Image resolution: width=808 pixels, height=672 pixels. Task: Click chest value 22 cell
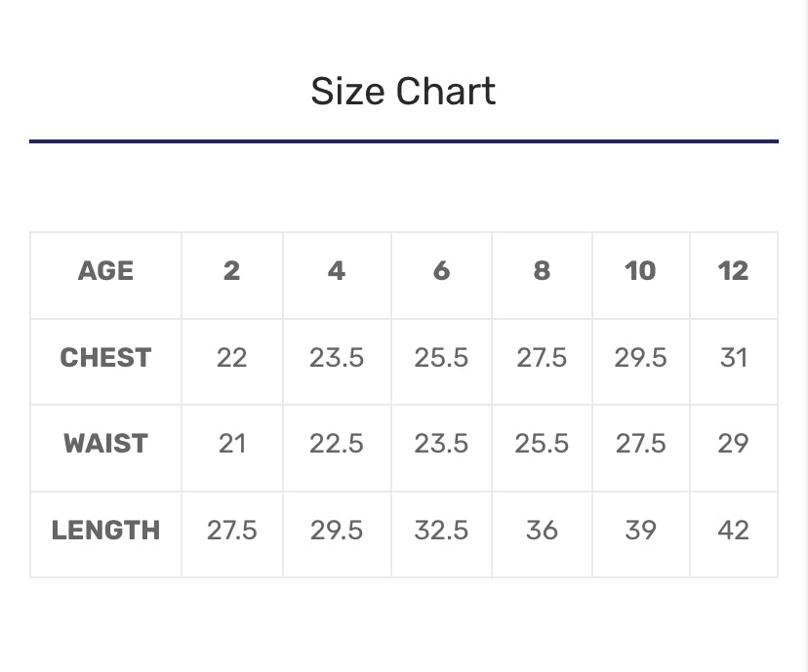[x=231, y=358]
